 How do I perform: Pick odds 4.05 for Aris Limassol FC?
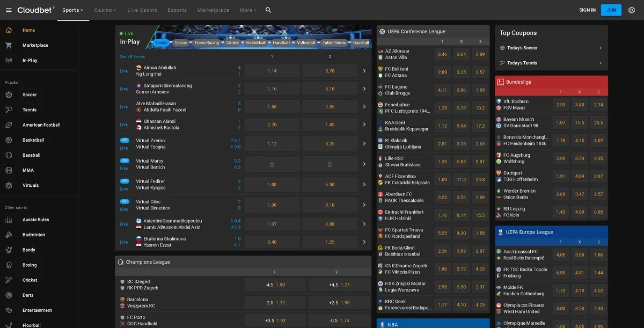[561, 255]
